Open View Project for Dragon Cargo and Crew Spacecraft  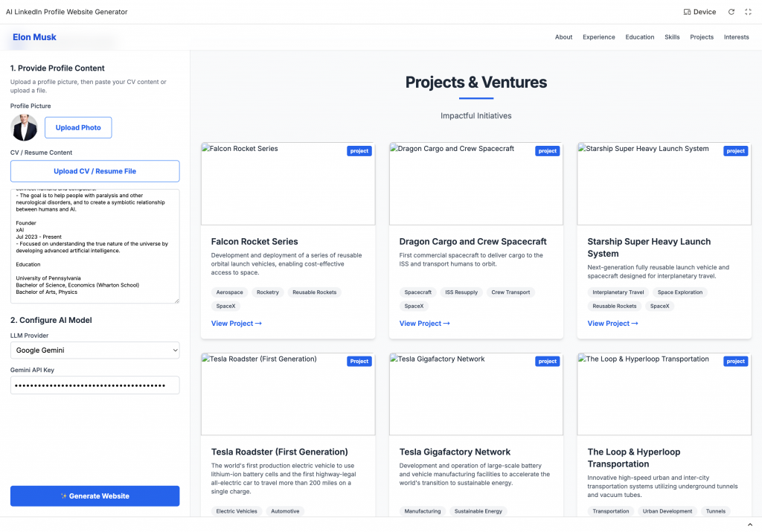424,324
